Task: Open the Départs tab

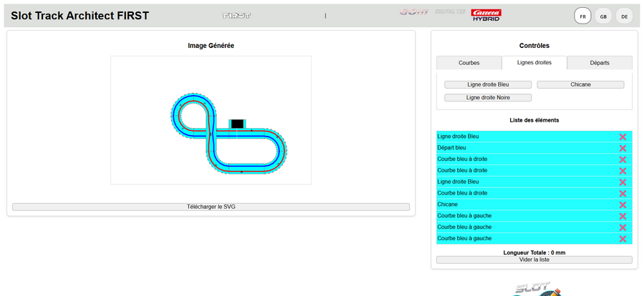Action: point(600,63)
